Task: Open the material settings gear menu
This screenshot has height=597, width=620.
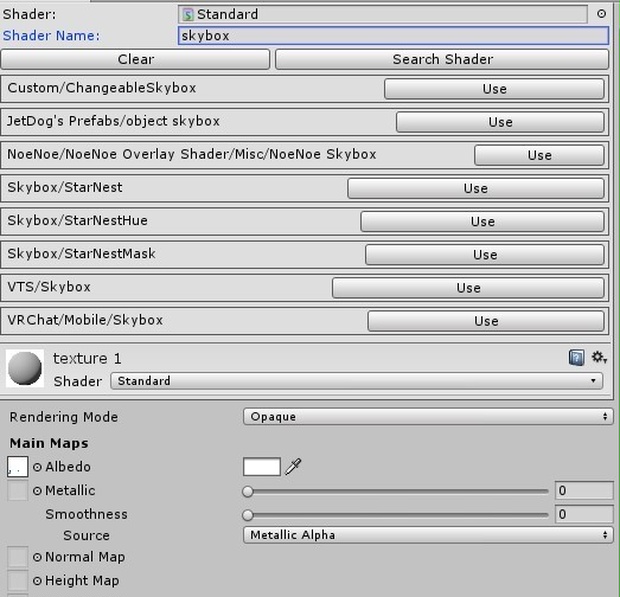Action: 599,357
